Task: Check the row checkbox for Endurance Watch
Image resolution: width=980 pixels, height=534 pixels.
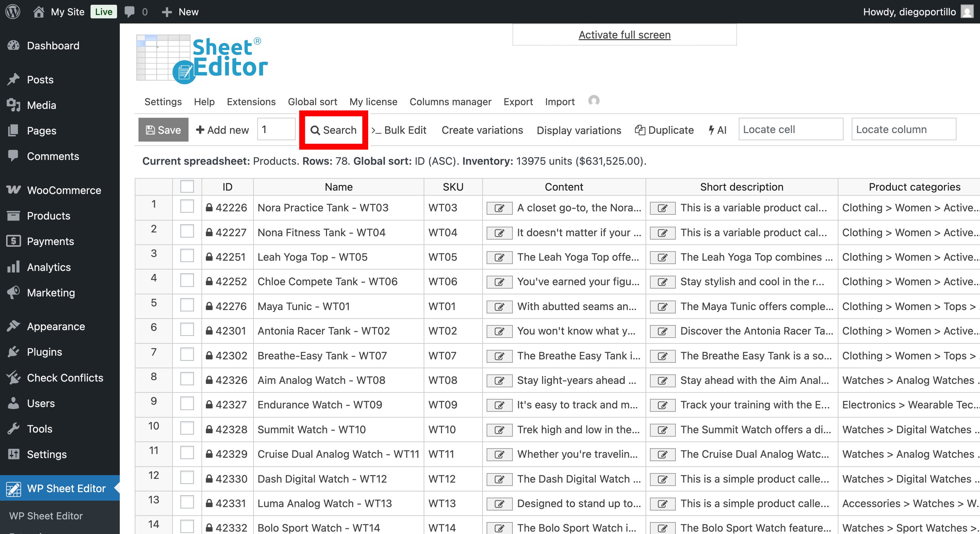Action: tap(187, 405)
